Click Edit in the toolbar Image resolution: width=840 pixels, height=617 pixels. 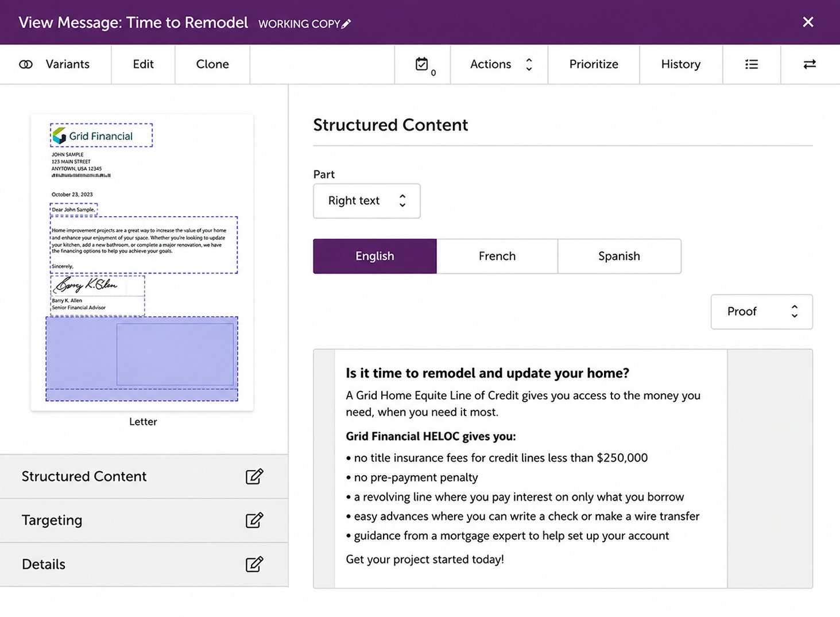[x=143, y=64]
